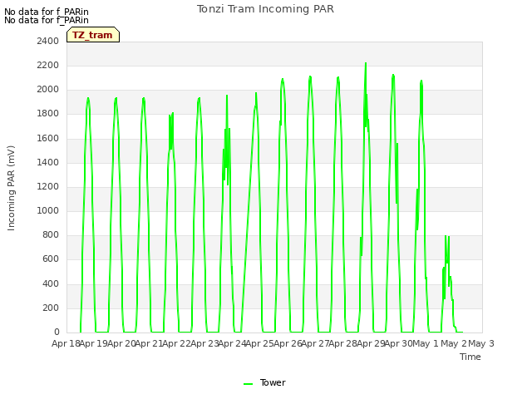
Task: Click the TZ_tram label tag
Action: (93, 35)
